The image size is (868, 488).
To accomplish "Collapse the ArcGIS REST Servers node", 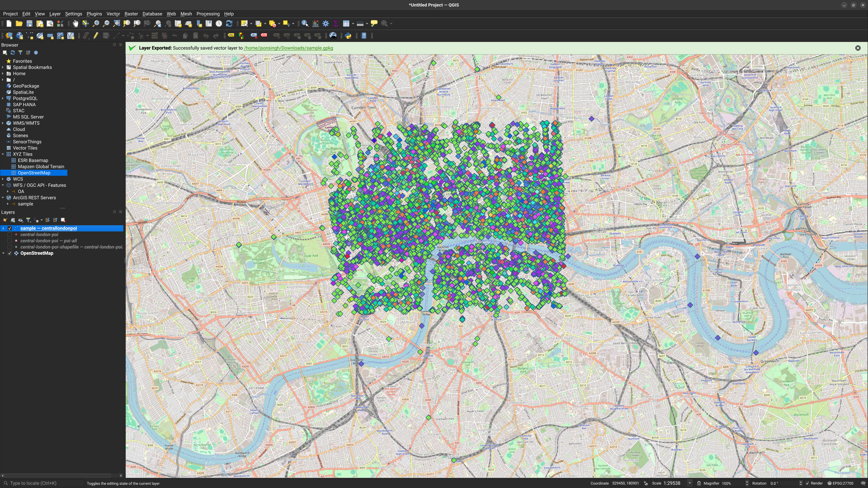I will 3,198.
